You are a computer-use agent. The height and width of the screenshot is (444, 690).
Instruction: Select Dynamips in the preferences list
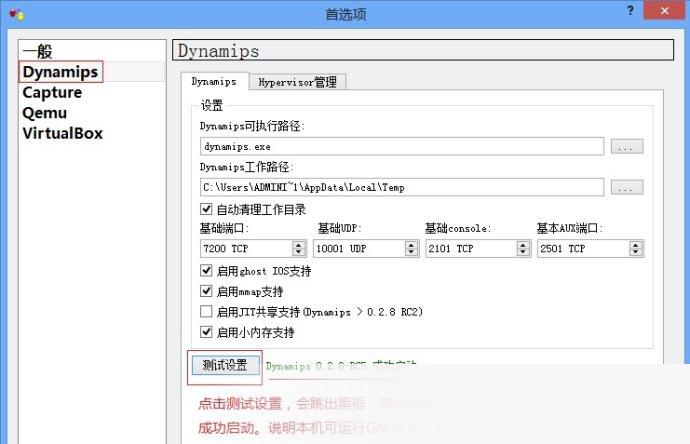[60, 72]
